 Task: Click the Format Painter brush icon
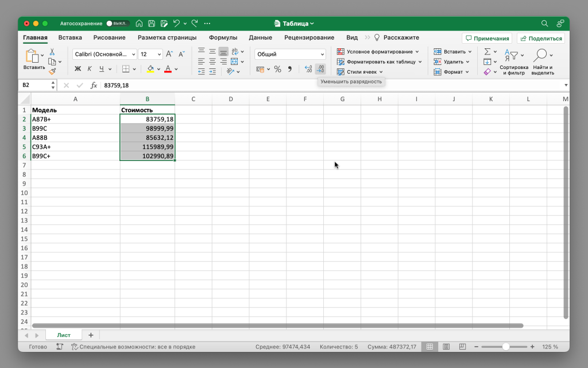click(x=52, y=71)
